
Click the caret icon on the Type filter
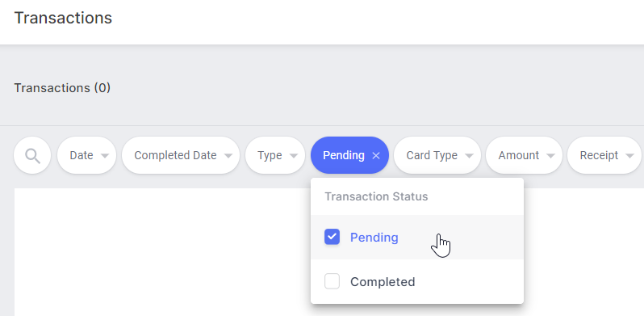click(293, 156)
